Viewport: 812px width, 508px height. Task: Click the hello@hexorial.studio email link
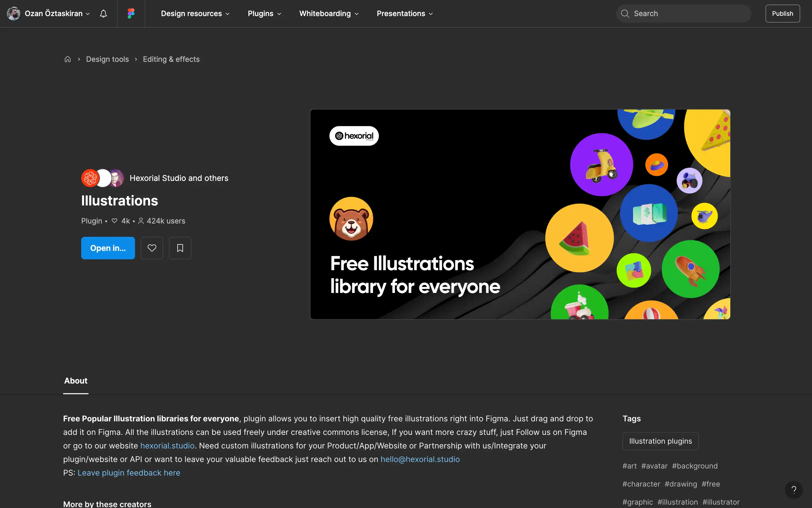pos(420,459)
